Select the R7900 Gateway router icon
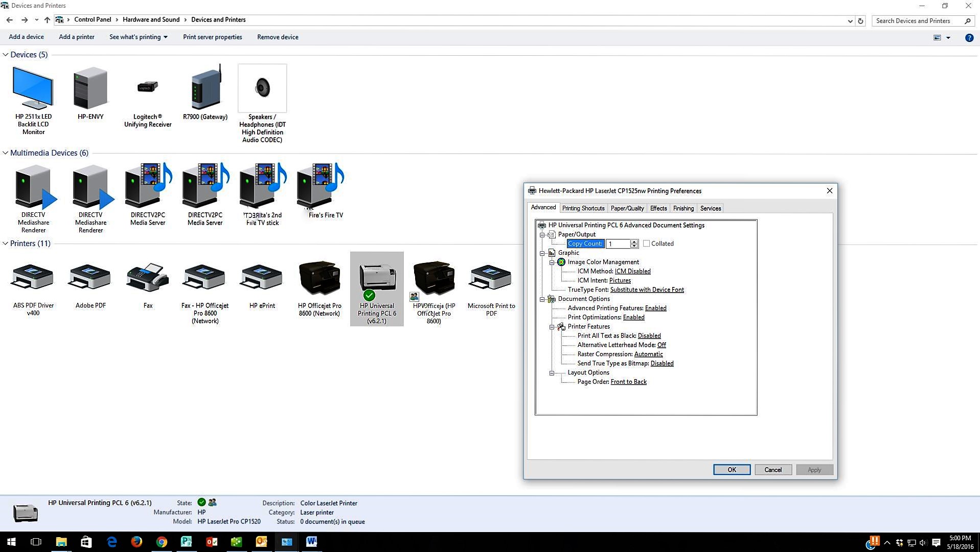 click(205, 88)
